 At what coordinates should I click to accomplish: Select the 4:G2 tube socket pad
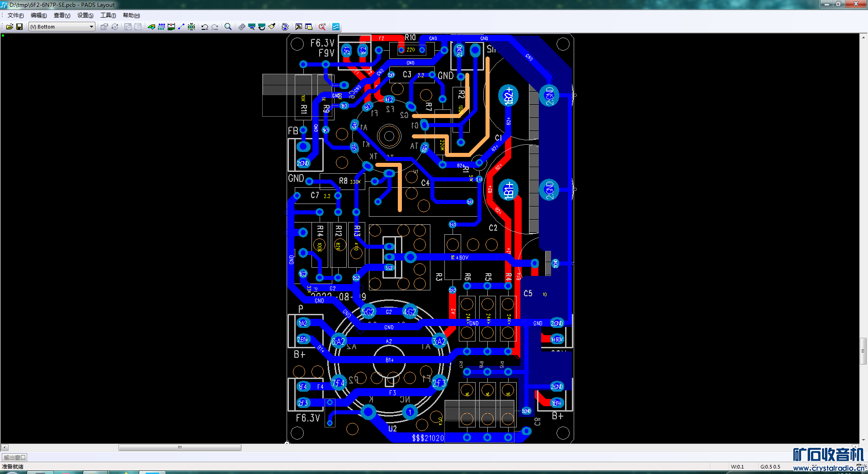(410, 312)
